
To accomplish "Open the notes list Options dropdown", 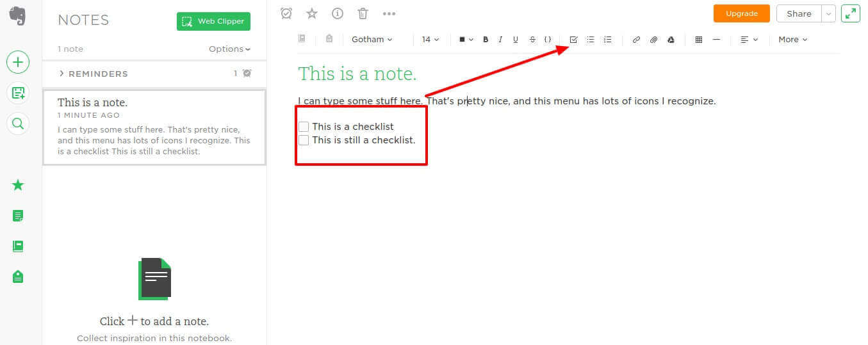I will pyautogui.click(x=229, y=49).
